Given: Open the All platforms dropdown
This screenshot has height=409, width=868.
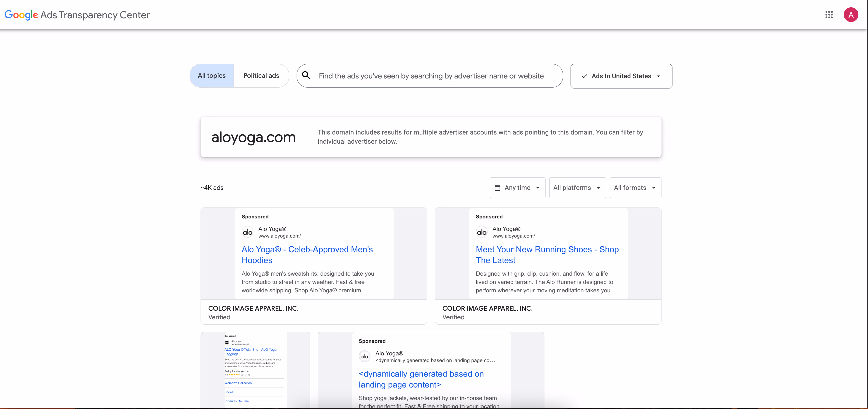Looking at the screenshot, I should point(576,188).
